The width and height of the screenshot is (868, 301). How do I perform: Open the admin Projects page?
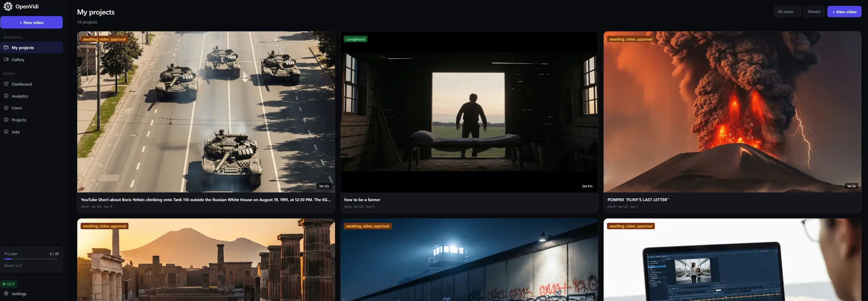tap(31, 120)
